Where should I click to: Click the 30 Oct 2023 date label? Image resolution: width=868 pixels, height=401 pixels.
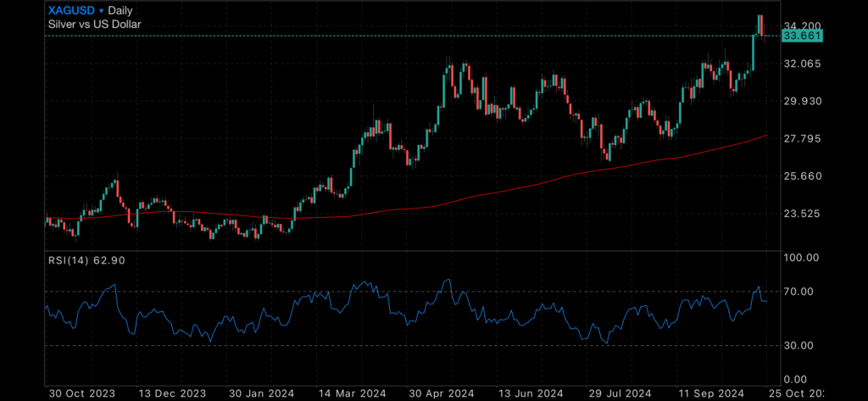point(82,393)
